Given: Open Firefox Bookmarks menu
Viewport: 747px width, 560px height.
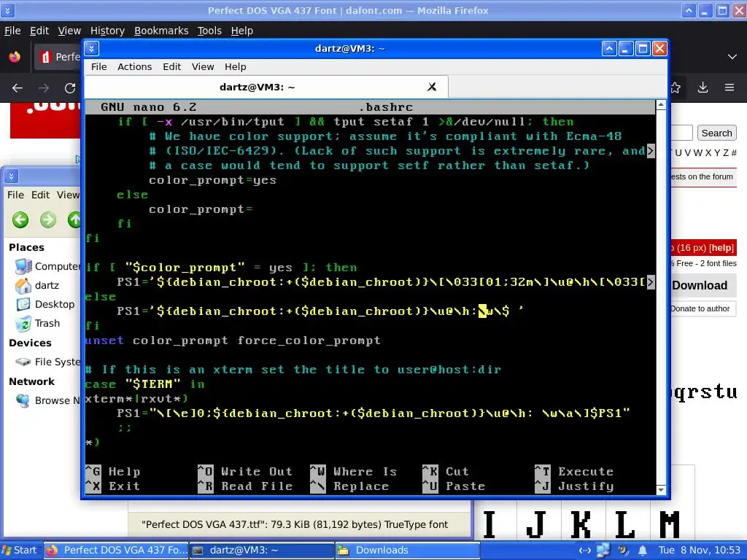Looking at the screenshot, I should point(161,31).
